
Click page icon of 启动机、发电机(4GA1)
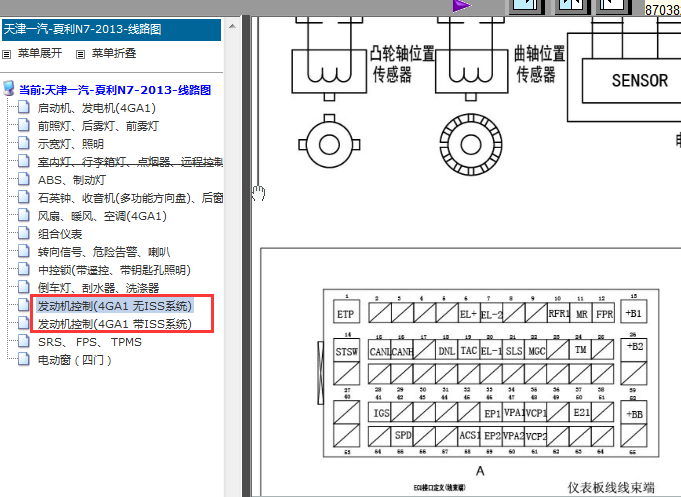[24, 107]
